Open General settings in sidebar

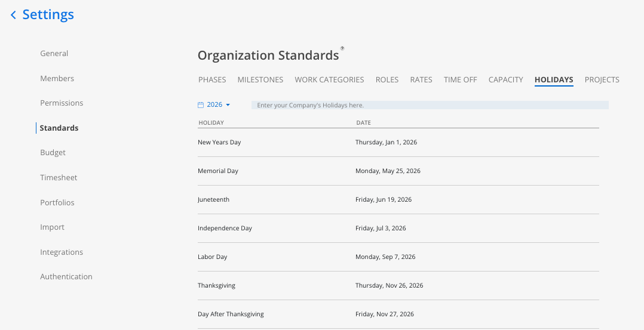54,53
